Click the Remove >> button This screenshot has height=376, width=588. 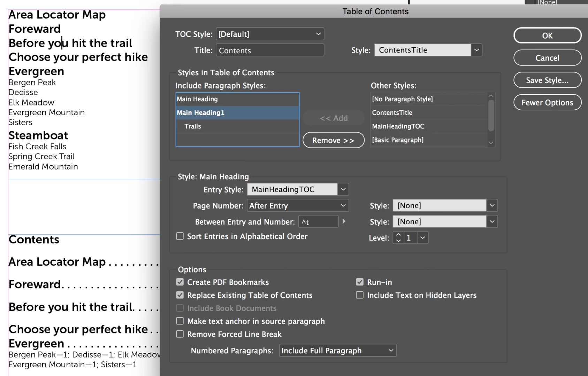pyautogui.click(x=334, y=140)
